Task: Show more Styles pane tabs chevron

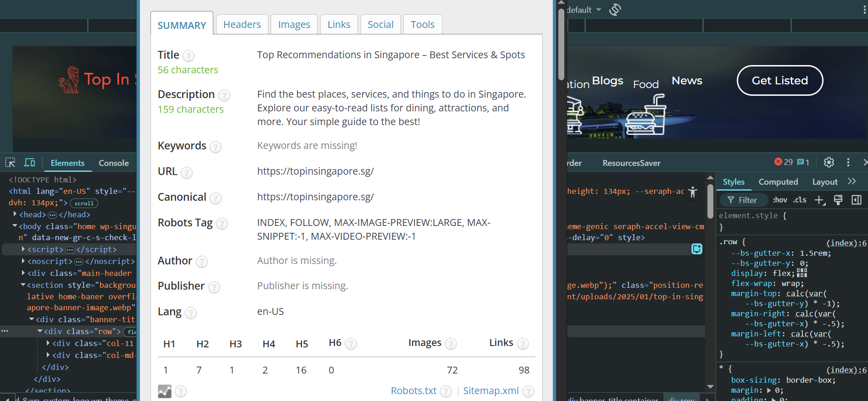Action: pyautogui.click(x=852, y=181)
